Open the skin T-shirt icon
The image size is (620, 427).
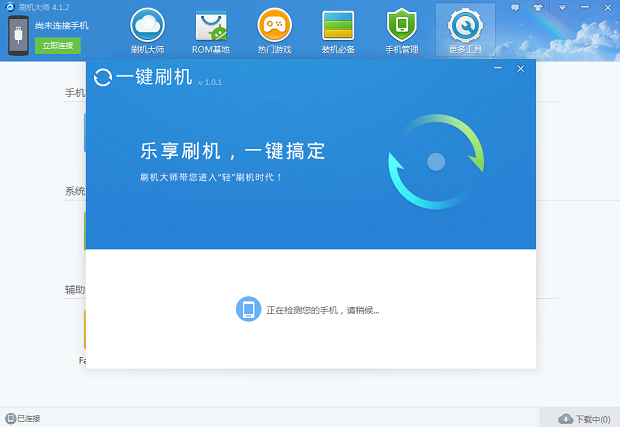[x=538, y=6]
